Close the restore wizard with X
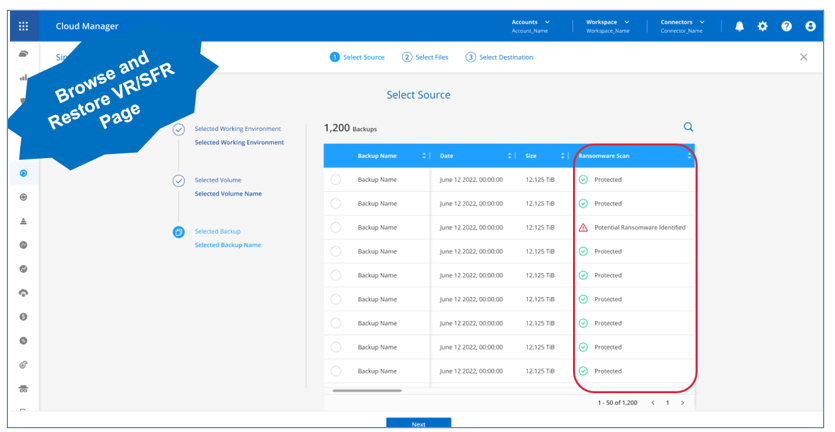Image resolution: width=835 pixels, height=432 pixels. pyautogui.click(x=803, y=57)
